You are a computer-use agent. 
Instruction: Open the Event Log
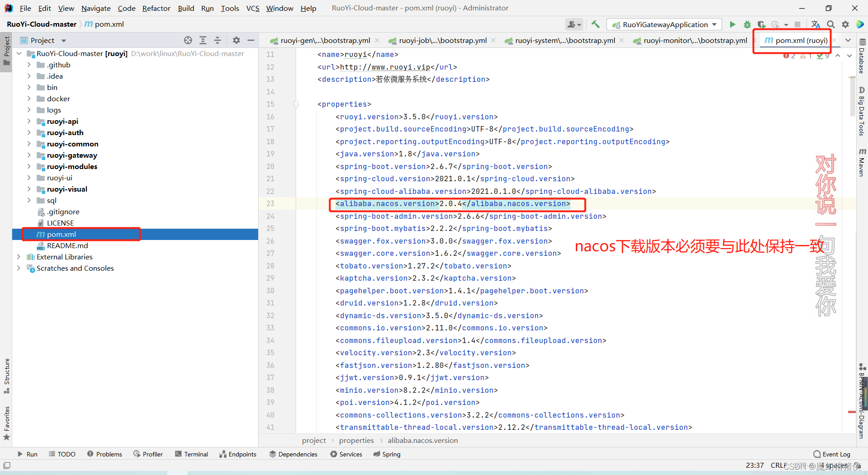pos(831,454)
